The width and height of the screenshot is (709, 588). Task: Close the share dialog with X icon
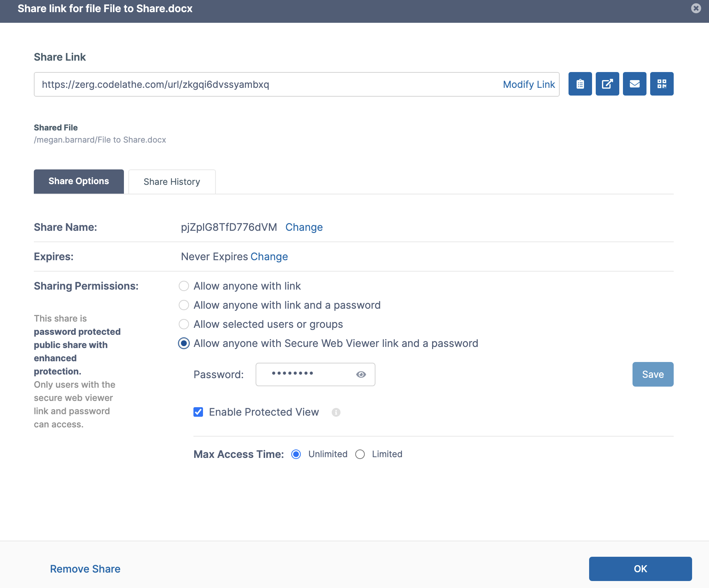pyautogui.click(x=696, y=8)
